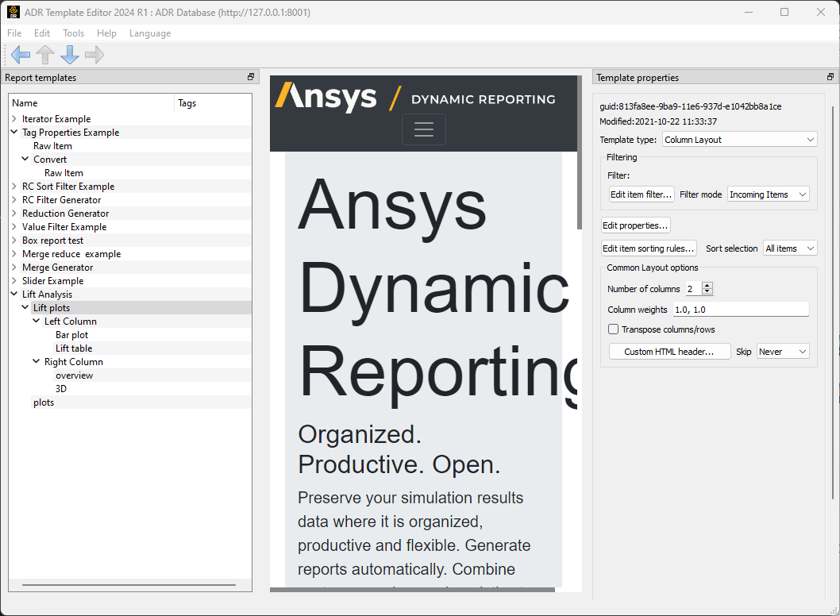Collapse the Left Column node
The width and height of the screenshot is (840, 616).
coord(37,321)
